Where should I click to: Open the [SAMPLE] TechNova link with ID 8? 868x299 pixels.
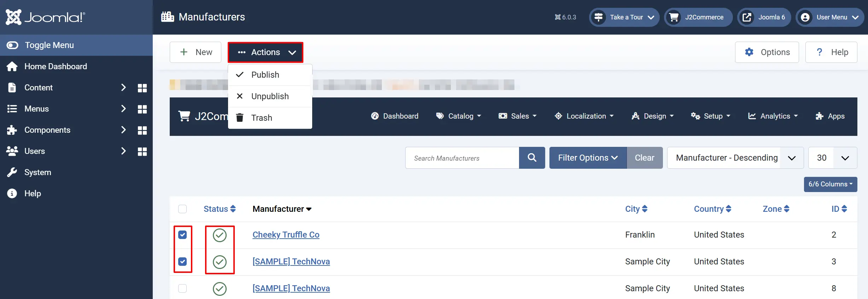click(x=291, y=288)
